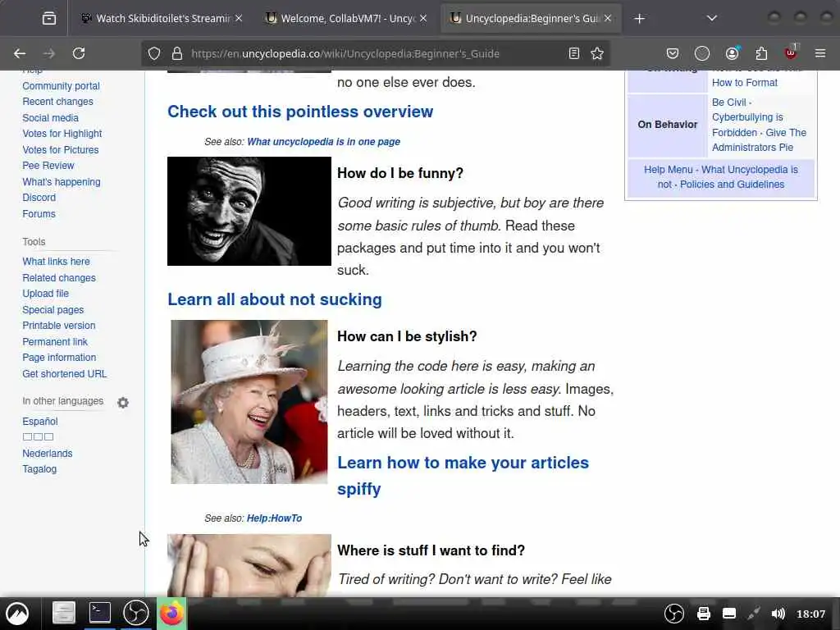Image resolution: width=840 pixels, height=630 pixels.
Task: Open Social media sidebar link
Action: [x=50, y=118]
